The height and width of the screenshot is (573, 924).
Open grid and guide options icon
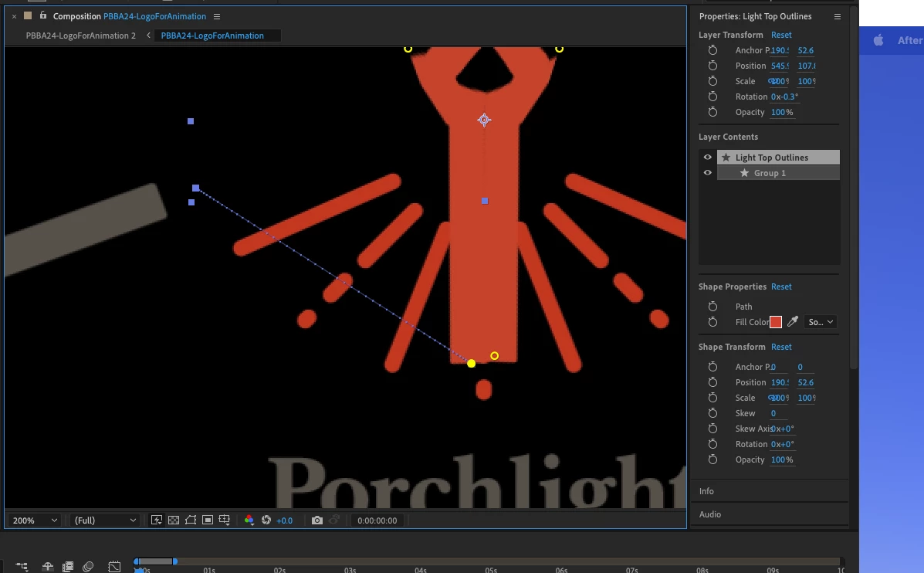point(225,520)
